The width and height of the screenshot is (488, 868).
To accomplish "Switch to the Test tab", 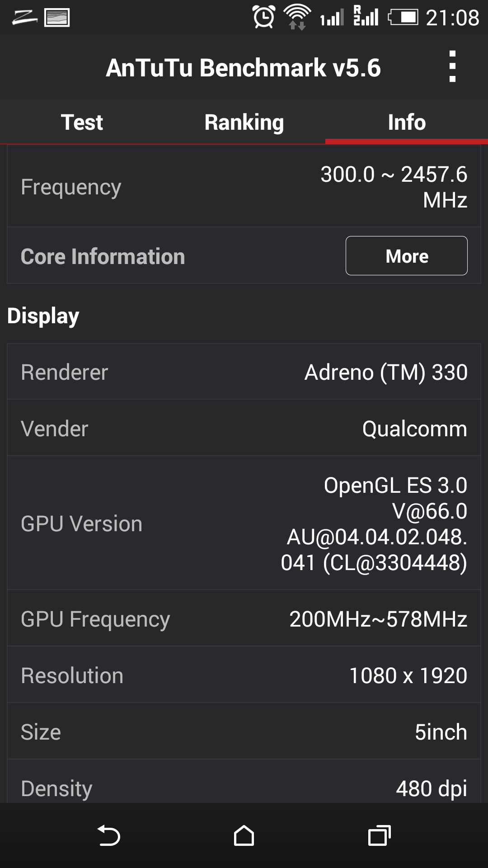I will coord(82,122).
